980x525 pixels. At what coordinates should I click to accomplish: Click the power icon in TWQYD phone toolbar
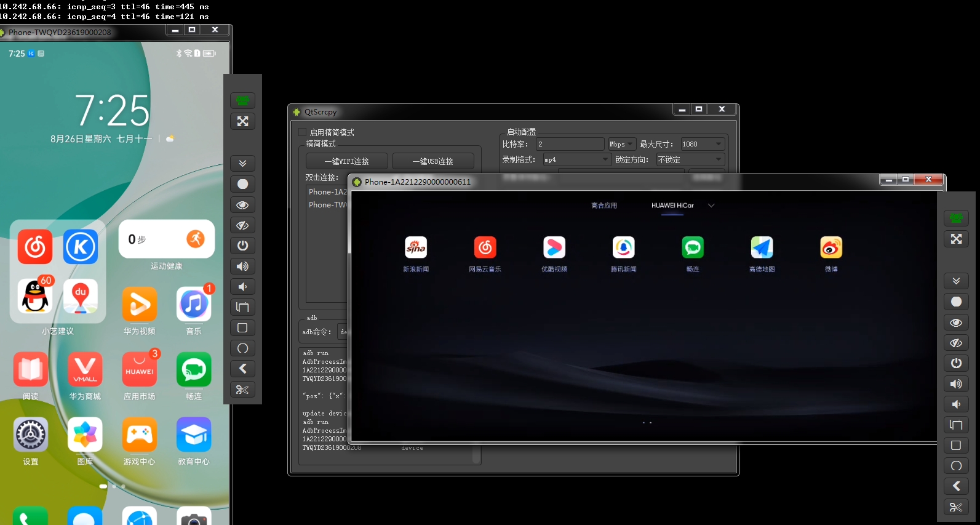242,246
